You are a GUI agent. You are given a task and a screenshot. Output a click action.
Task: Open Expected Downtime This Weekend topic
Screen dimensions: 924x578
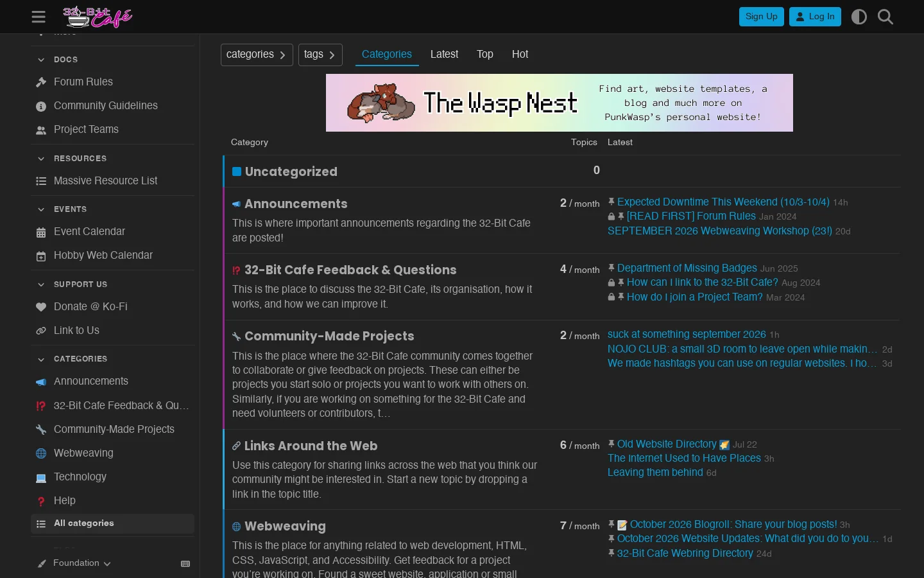[723, 202]
